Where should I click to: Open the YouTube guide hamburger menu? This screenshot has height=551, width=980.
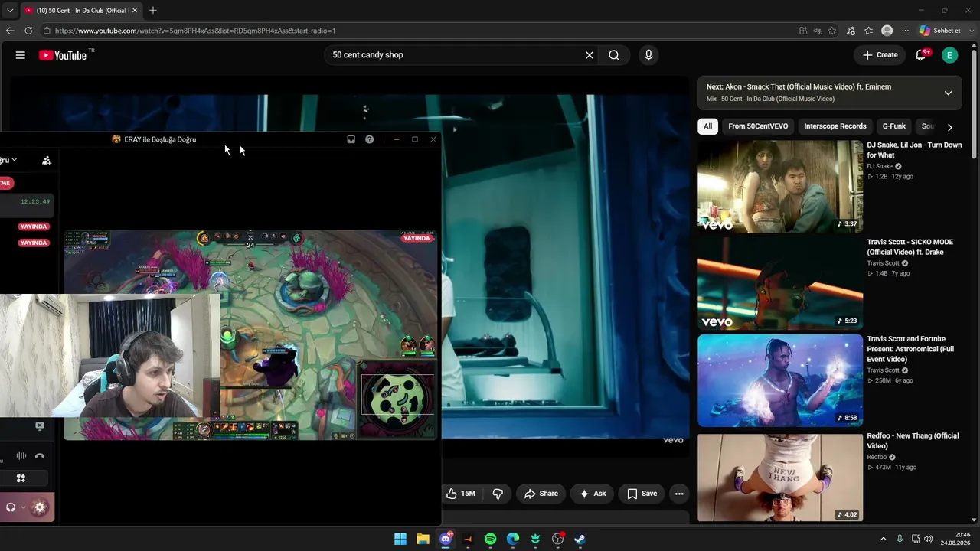[x=21, y=55]
